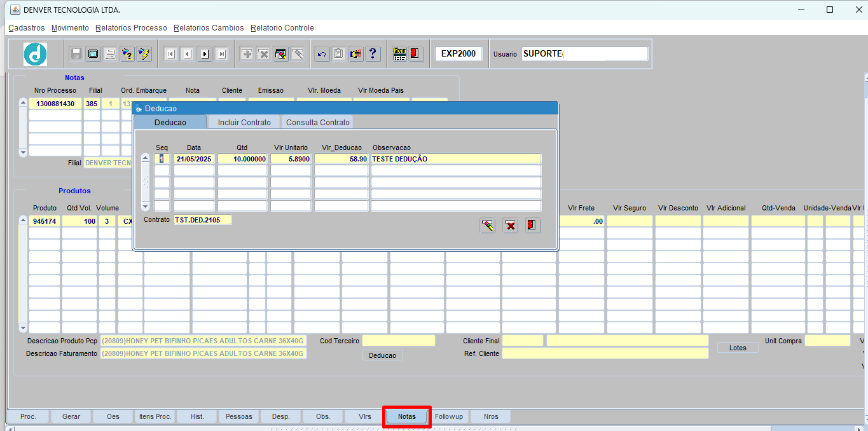This screenshot has height=431, width=868.
Task: Click the Denver 'd' logo icon
Action: pyautogui.click(x=36, y=54)
